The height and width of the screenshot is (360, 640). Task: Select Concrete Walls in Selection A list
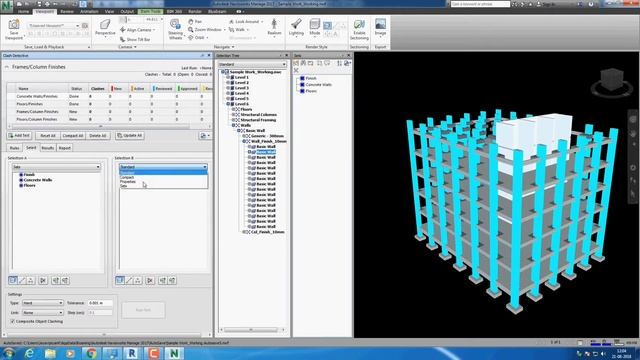point(38,180)
